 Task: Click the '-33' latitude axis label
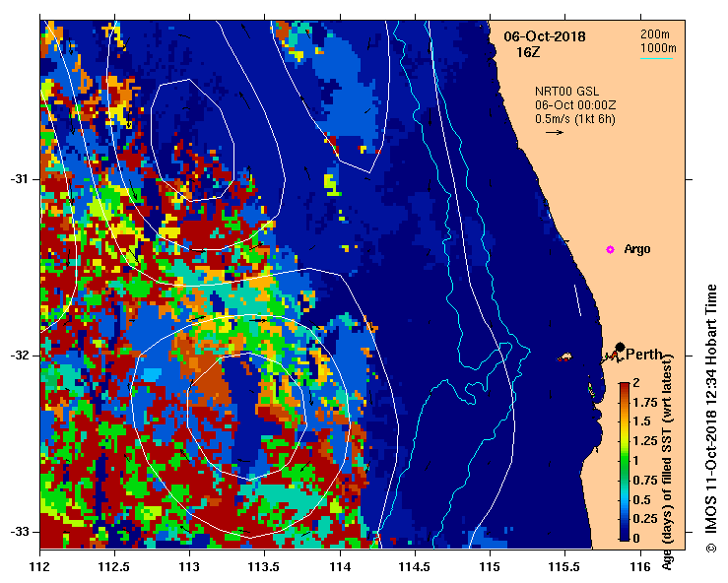click(x=19, y=532)
